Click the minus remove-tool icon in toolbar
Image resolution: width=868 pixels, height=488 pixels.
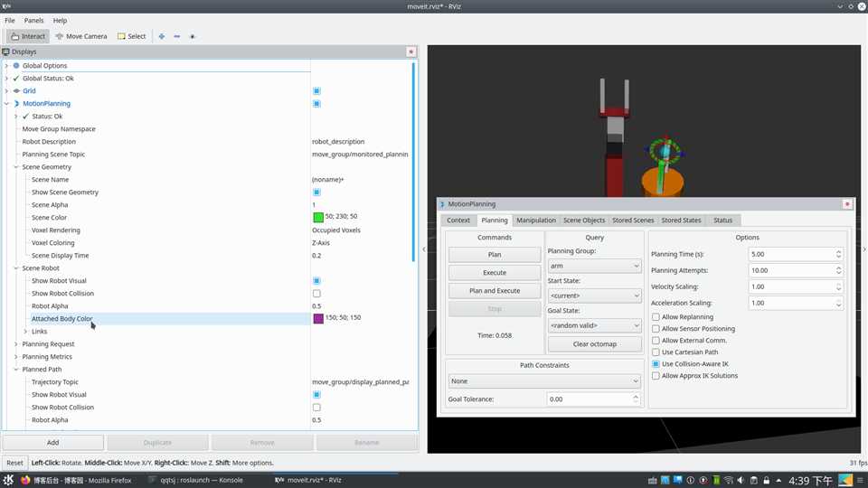176,36
